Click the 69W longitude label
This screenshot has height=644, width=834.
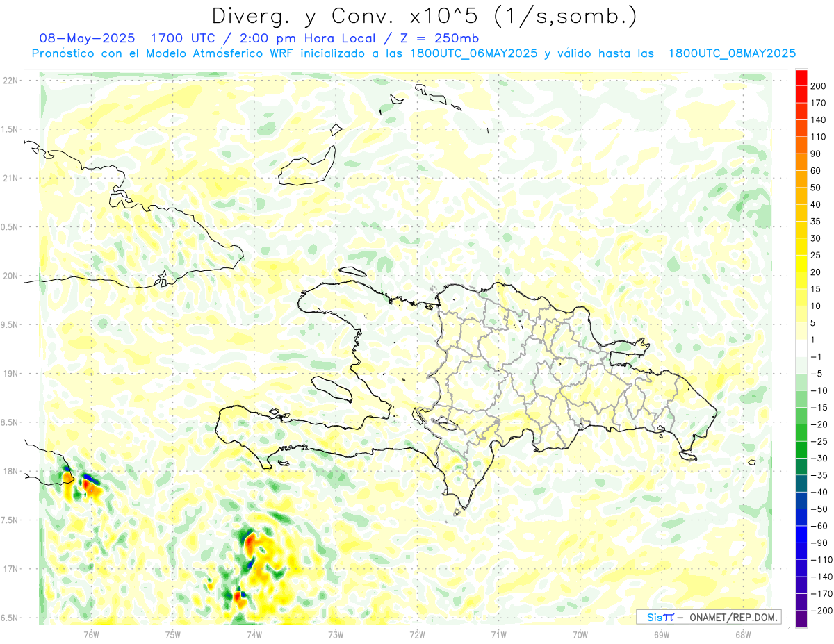click(x=661, y=634)
